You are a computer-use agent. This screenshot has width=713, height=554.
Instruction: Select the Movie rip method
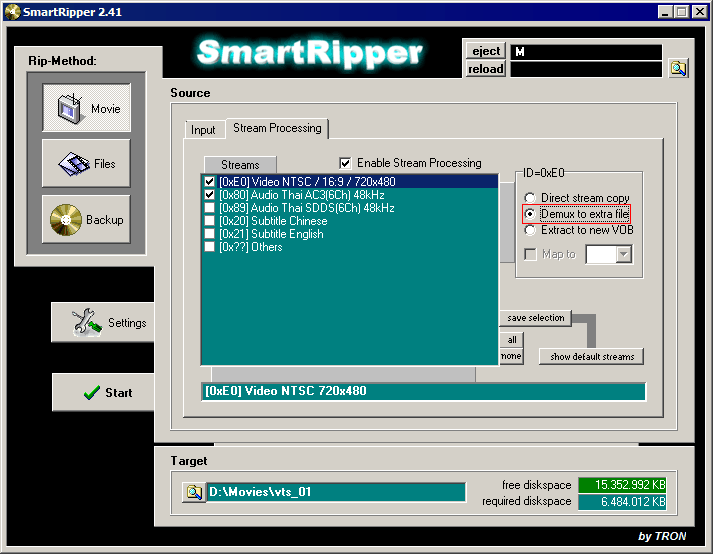tap(86, 108)
